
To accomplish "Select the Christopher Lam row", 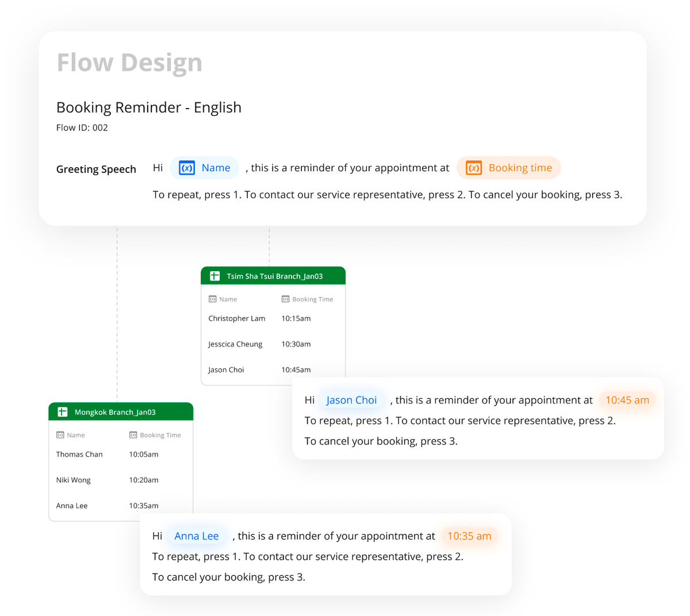I will pos(237,318).
